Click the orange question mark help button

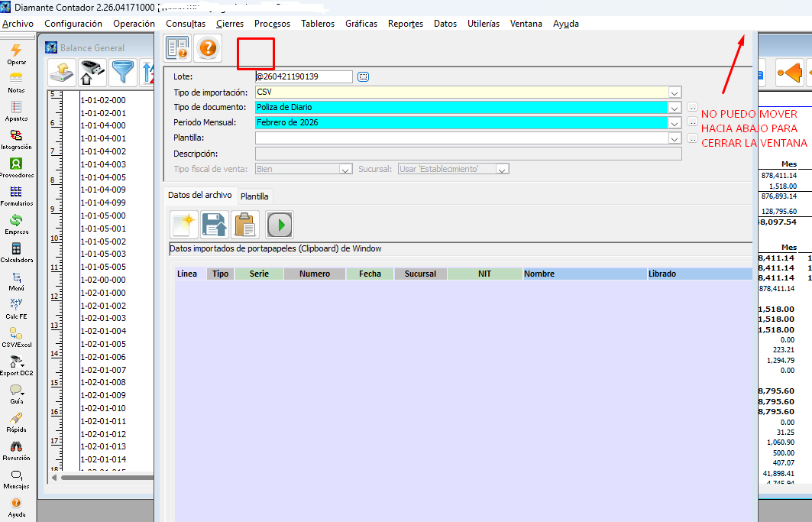click(x=207, y=48)
